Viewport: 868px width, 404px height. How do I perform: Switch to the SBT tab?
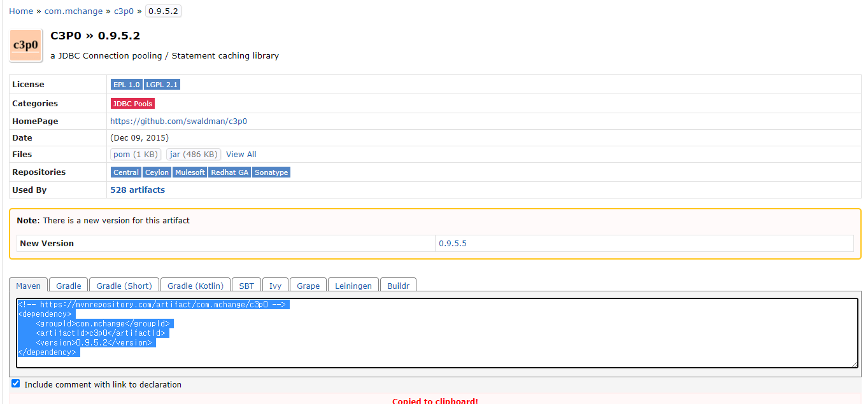pos(246,286)
